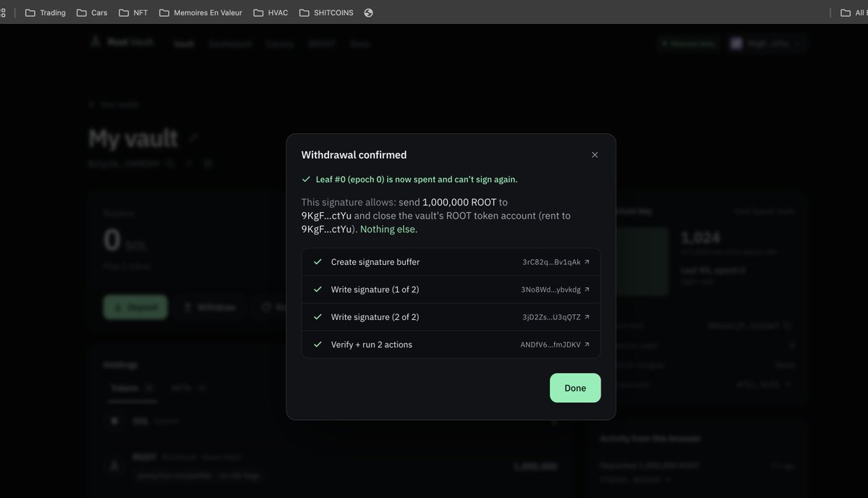
Task: Open external link for 3No8Wd…ybvkdg transaction
Action: 587,290
